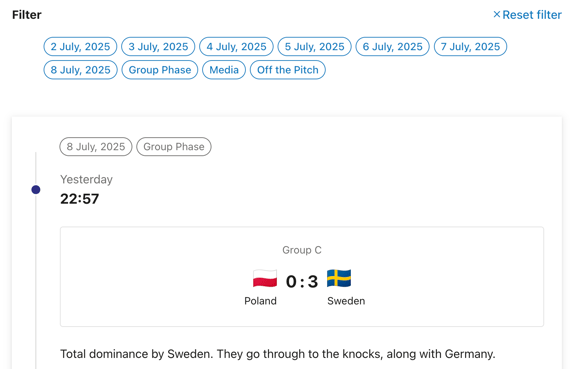Click the gray 8 July, 2025 post tag
The image size is (587, 369).
point(96,146)
